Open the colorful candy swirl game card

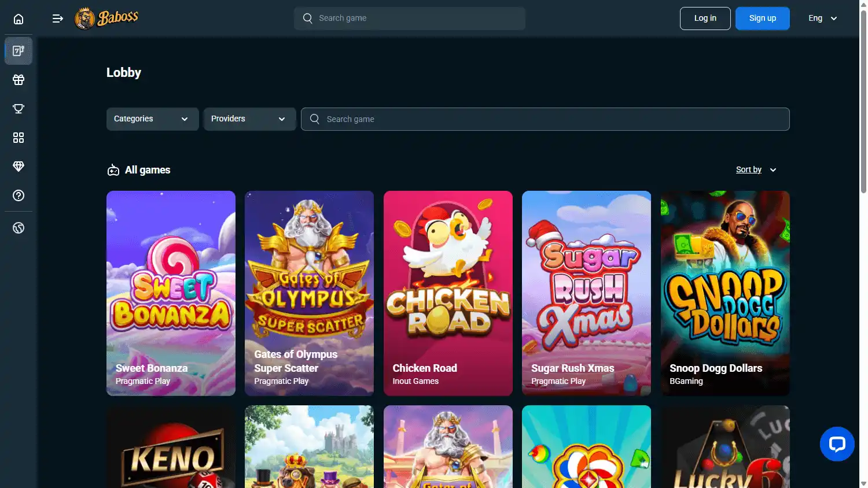586,446
